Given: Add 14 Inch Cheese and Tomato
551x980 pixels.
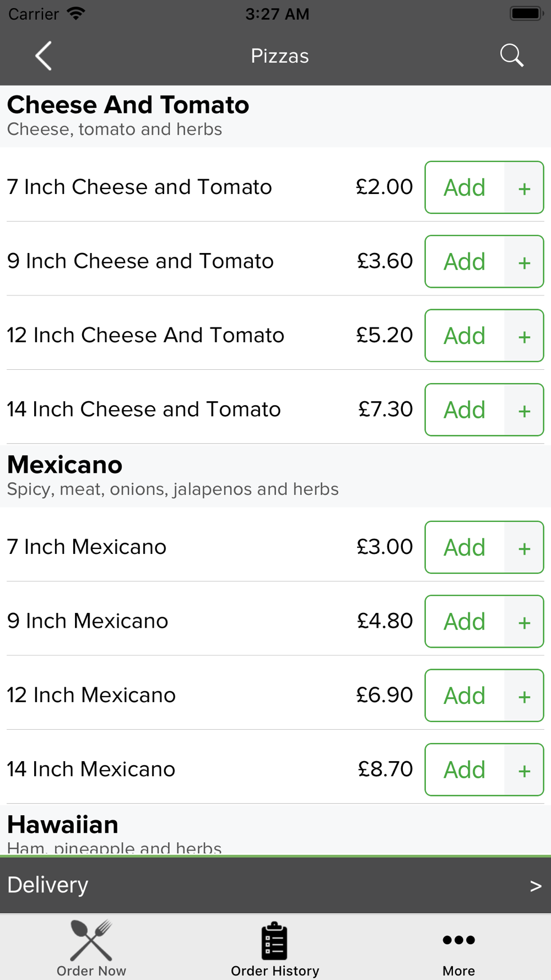Looking at the screenshot, I should click(x=464, y=410).
